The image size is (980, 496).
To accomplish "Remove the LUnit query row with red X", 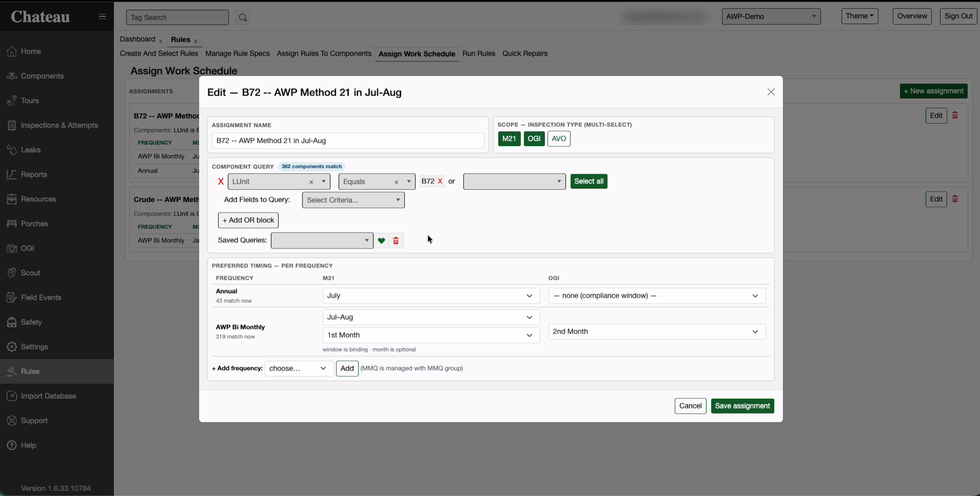I will pos(221,182).
